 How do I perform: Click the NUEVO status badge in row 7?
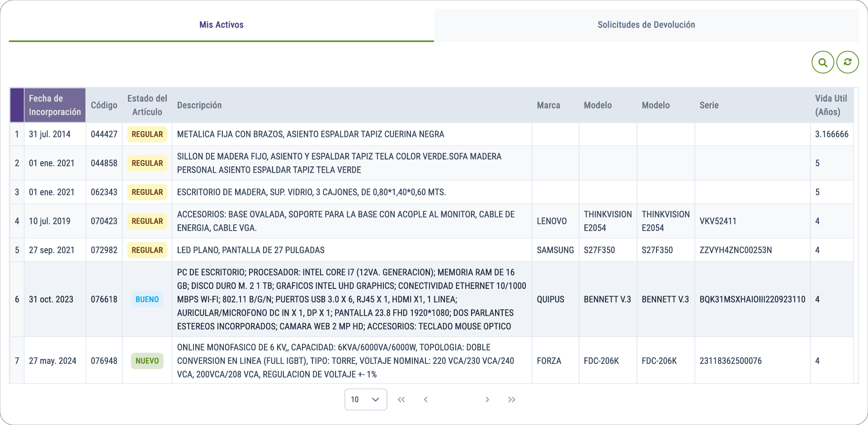click(147, 361)
